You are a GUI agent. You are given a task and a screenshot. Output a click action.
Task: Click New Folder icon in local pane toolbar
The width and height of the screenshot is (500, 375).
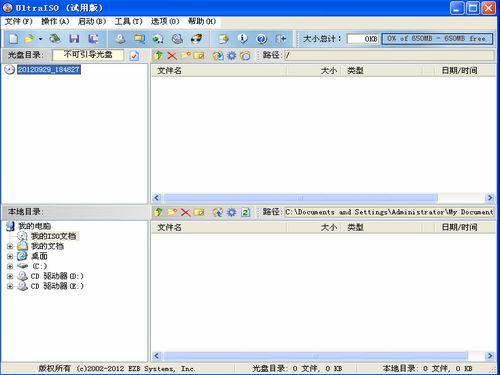172,212
